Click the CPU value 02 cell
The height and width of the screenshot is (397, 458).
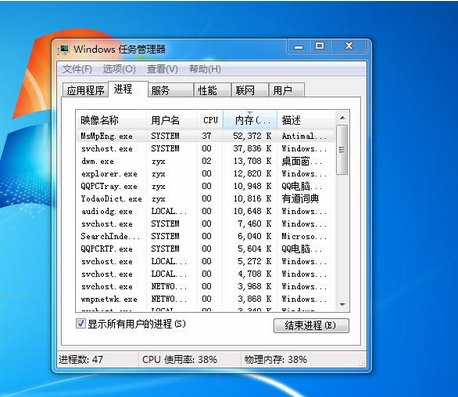(x=206, y=161)
